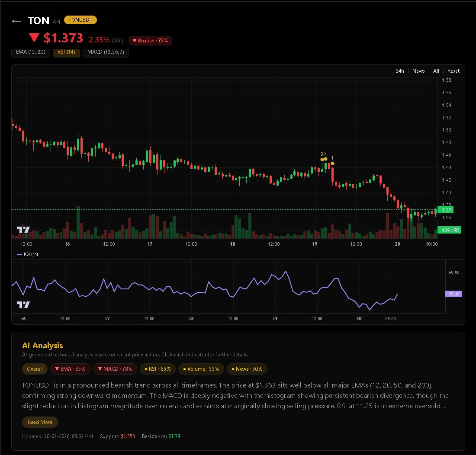Reset the chart view
The height and width of the screenshot is (455, 476).
[x=453, y=70]
